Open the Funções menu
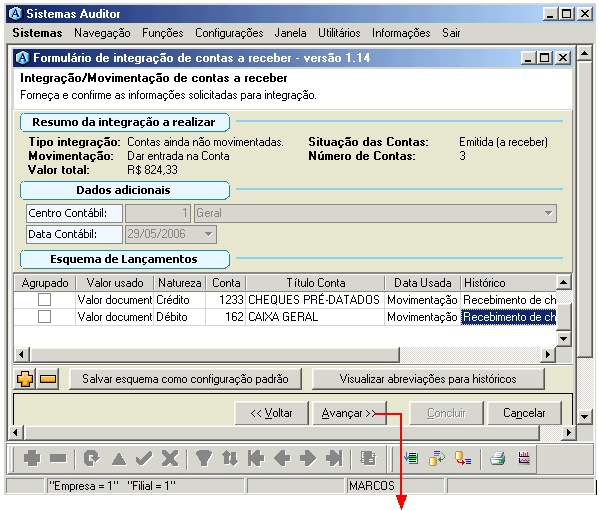 click(x=162, y=33)
